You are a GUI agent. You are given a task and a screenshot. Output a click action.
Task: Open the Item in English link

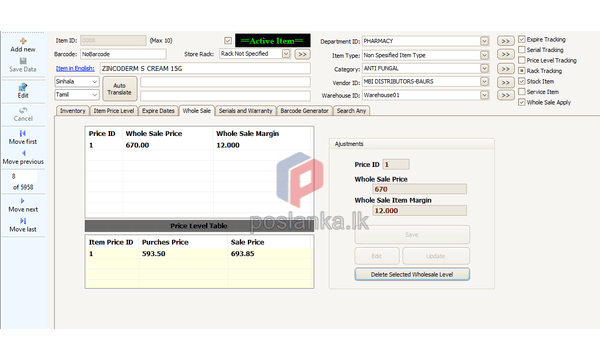[x=75, y=68]
